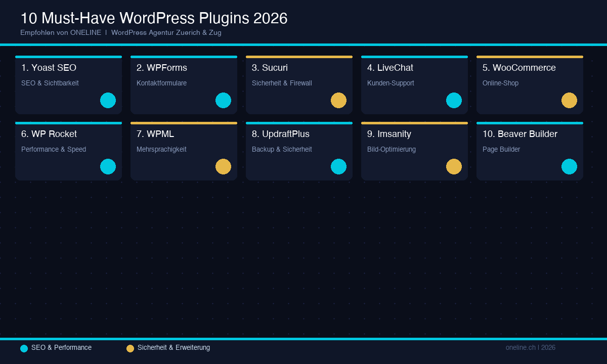
Task: Select the '2. WPForms' title
Action: (x=162, y=68)
